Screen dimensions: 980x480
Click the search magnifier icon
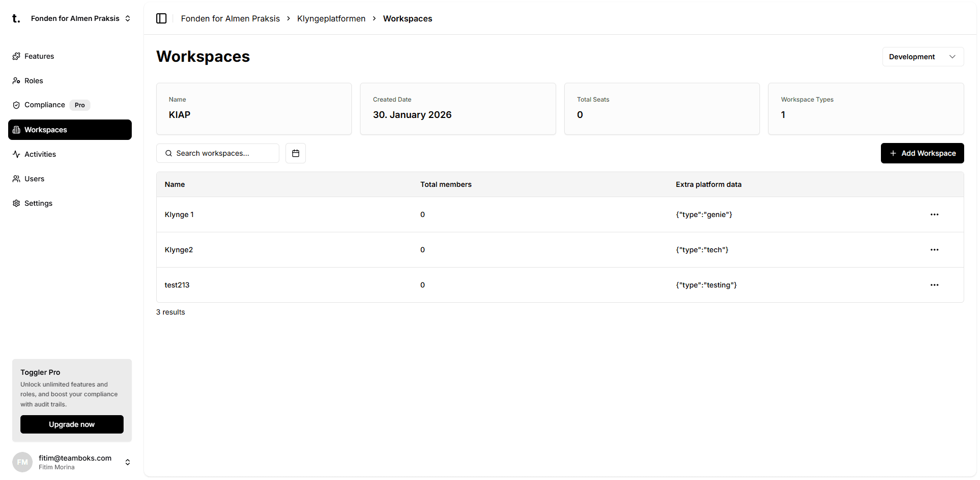pyautogui.click(x=169, y=153)
